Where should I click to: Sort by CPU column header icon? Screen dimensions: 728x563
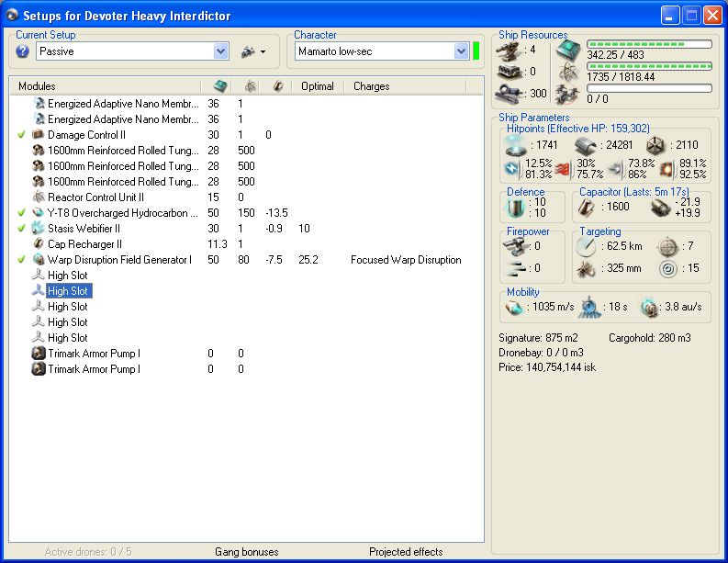pos(220,86)
